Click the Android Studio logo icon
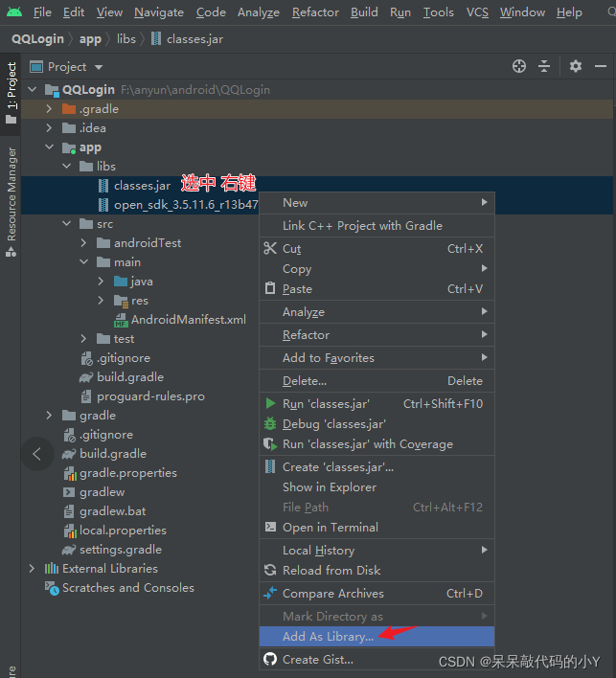This screenshot has width=616, height=678. click(14, 11)
